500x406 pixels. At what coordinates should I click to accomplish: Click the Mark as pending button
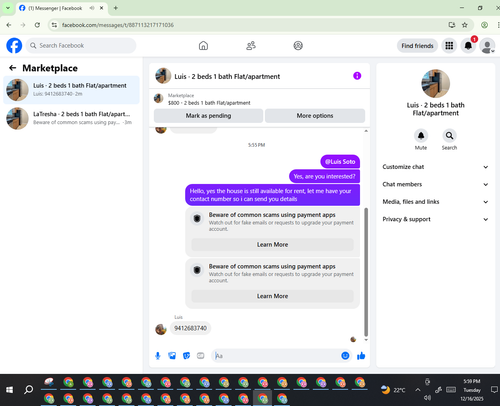click(208, 116)
